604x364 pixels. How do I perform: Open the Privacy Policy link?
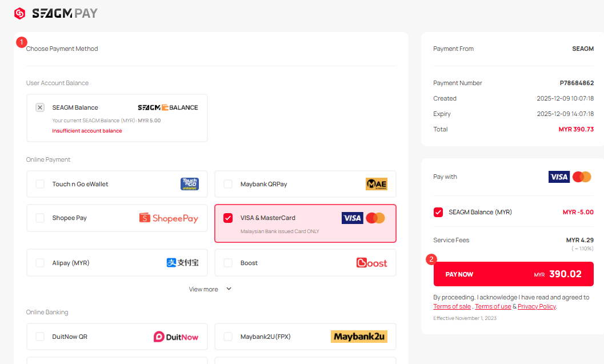537,307
